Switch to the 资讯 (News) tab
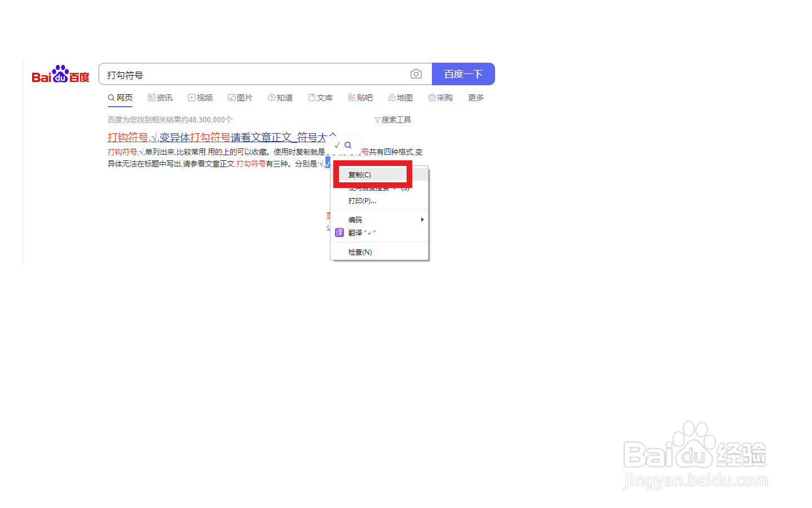This screenshot has width=812, height=508. coord(160,97)
